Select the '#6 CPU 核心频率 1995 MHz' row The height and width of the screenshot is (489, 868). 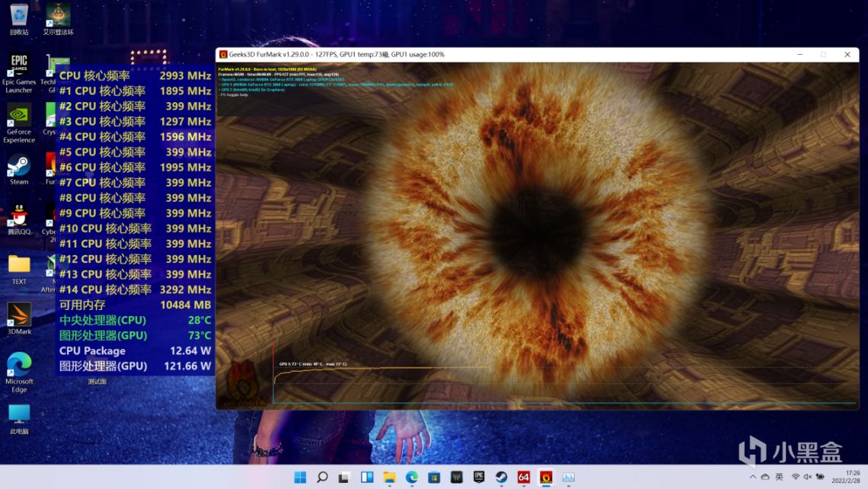[x=135, y=168]
